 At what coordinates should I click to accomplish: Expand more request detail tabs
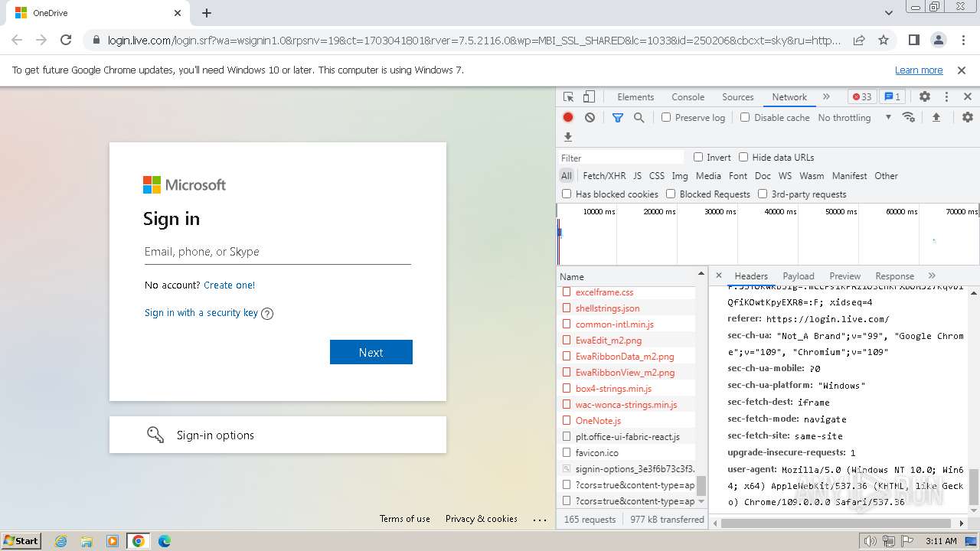coord(932,275)
